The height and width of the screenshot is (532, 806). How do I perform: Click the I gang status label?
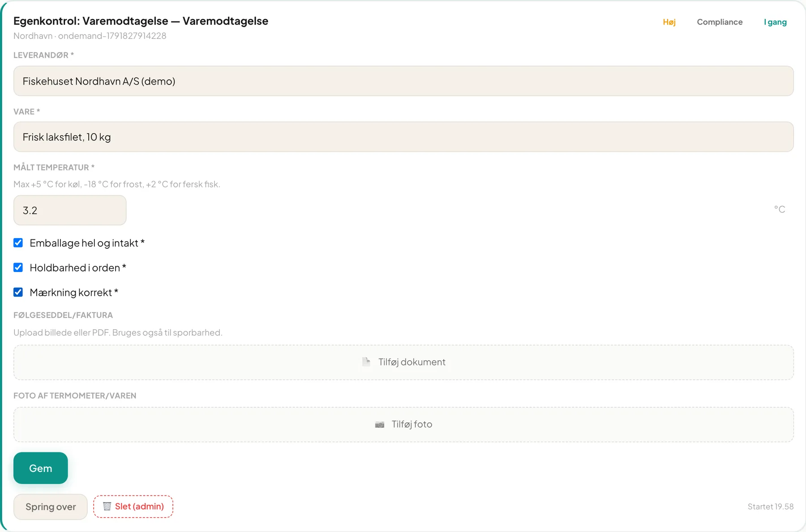point(775,22)
